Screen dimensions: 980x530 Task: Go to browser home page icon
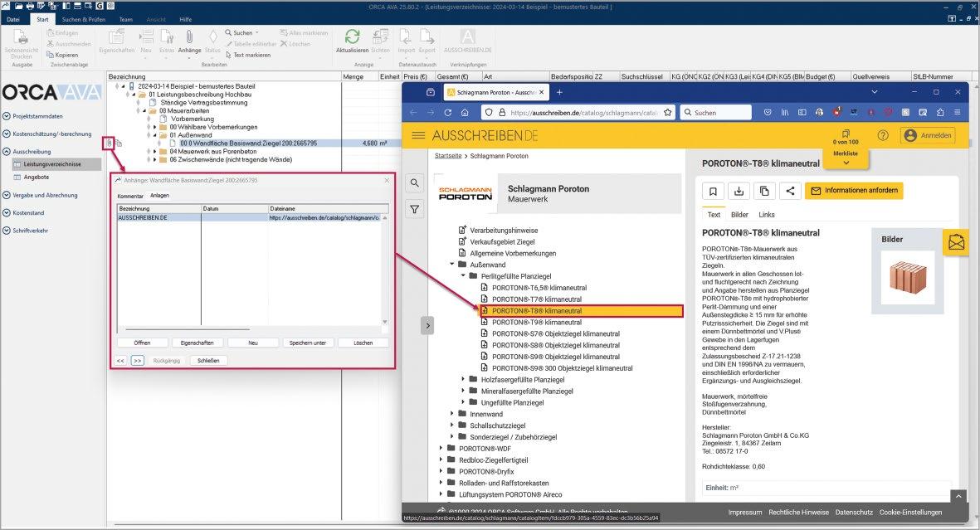[x=465, y=113]
